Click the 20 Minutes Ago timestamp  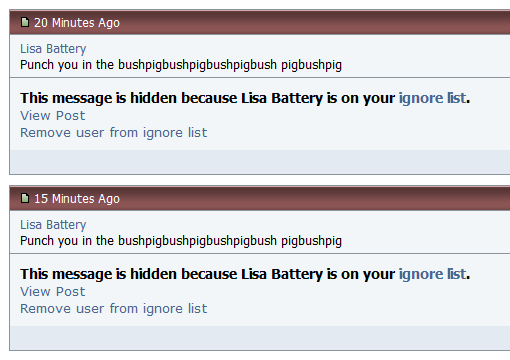tap(77, 23)
